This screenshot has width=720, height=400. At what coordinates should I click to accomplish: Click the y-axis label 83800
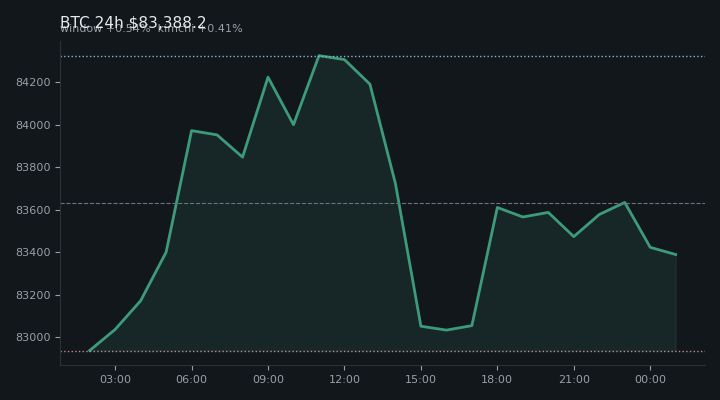click(33, 168)
